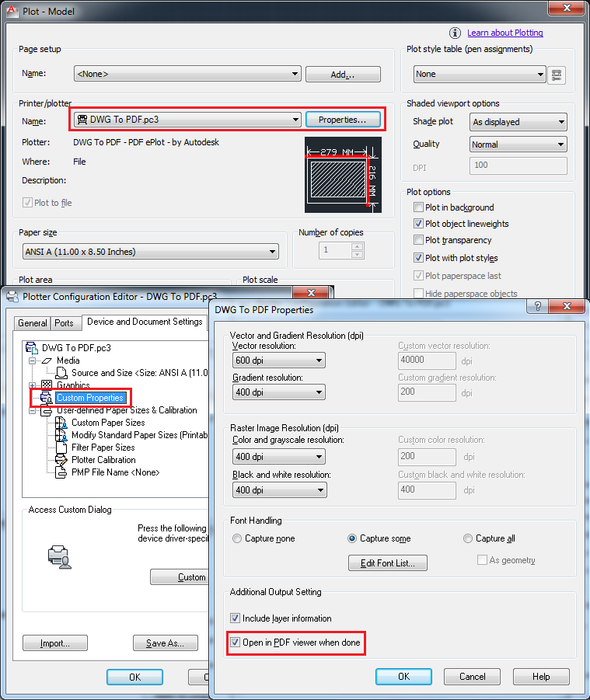The height and width of the screenshot is (700, 590).
Task: Enable Plot transparency checkbox
Action: pos(418,240)
